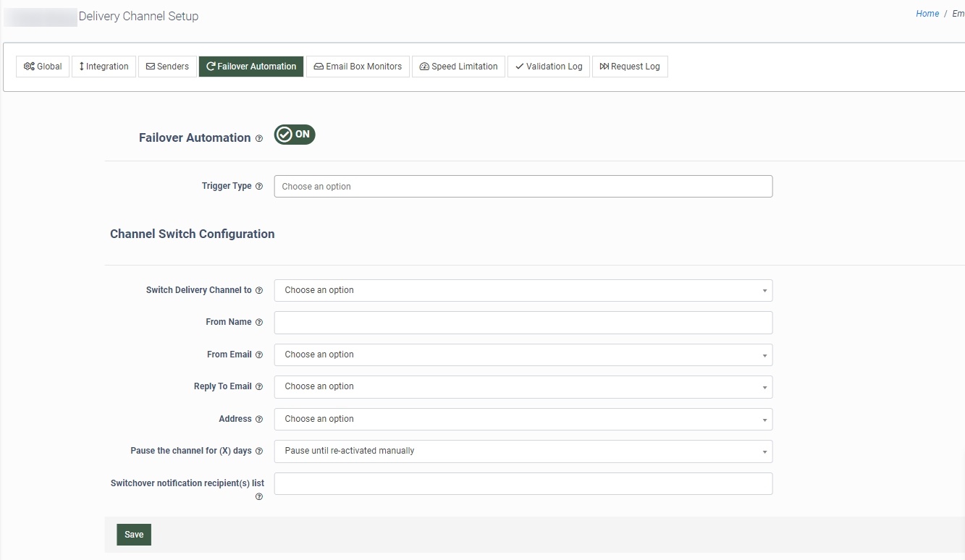Click help icon beside Switch Delivery Channel to

259,291
